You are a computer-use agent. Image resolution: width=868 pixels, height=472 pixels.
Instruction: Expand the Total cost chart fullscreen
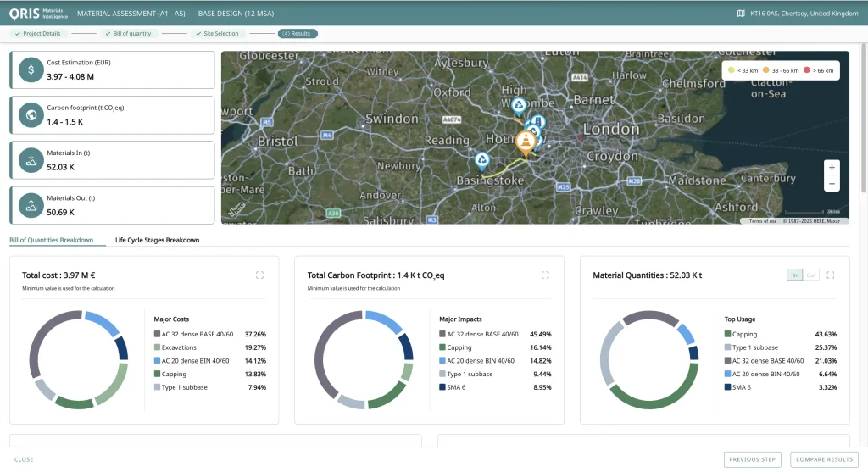pyautogui.click(x=259, y=275)
